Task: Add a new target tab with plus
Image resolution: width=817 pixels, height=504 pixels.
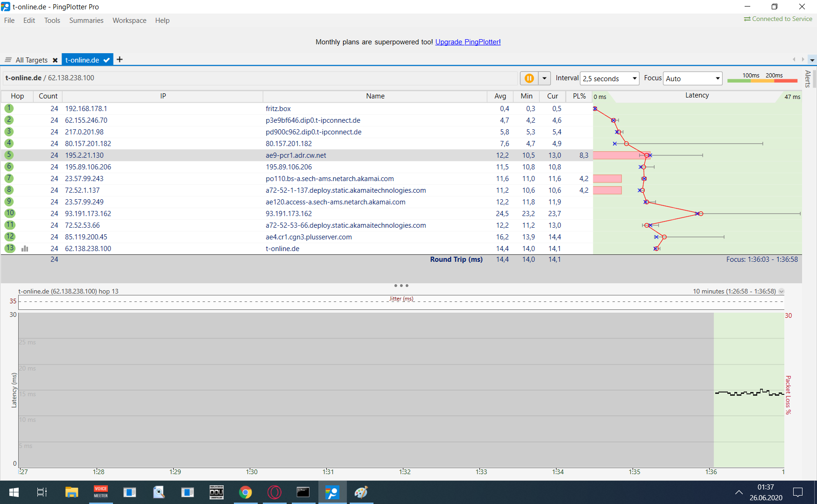Action: (120, 59)
